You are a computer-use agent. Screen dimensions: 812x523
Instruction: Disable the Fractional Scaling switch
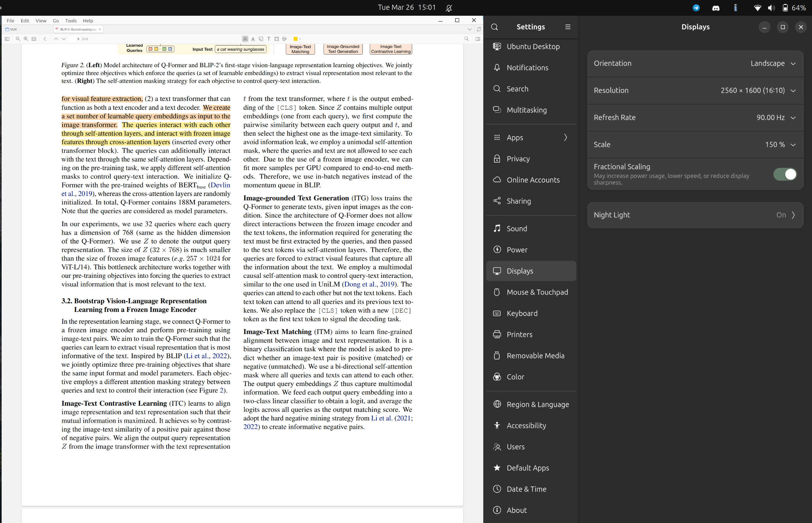tap(784, 174)
